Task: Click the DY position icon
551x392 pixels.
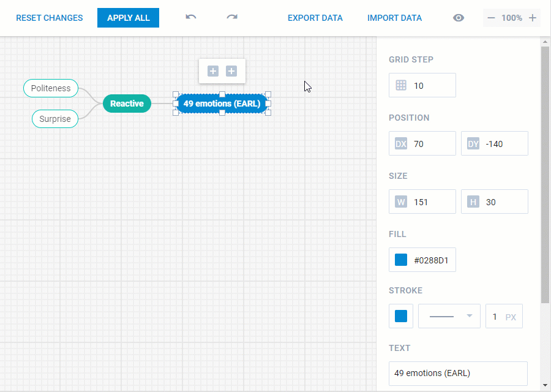Action: [x=473, y=144]
